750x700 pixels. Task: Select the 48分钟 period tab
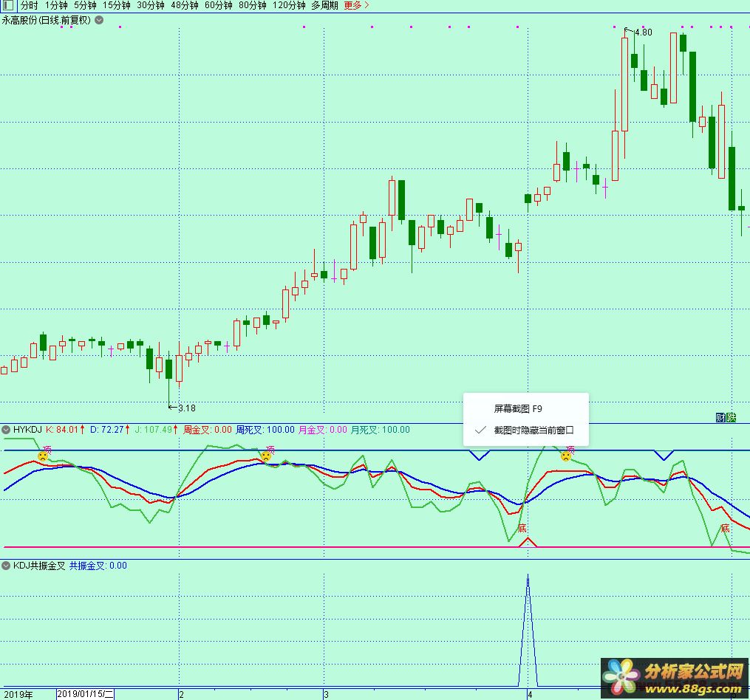pyautogui.click(x=184, y=6)
